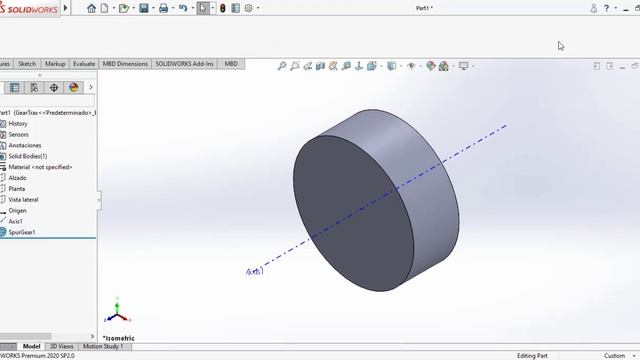
Task: Expand the manager pane tabs chevron
Action: point(91,87)
